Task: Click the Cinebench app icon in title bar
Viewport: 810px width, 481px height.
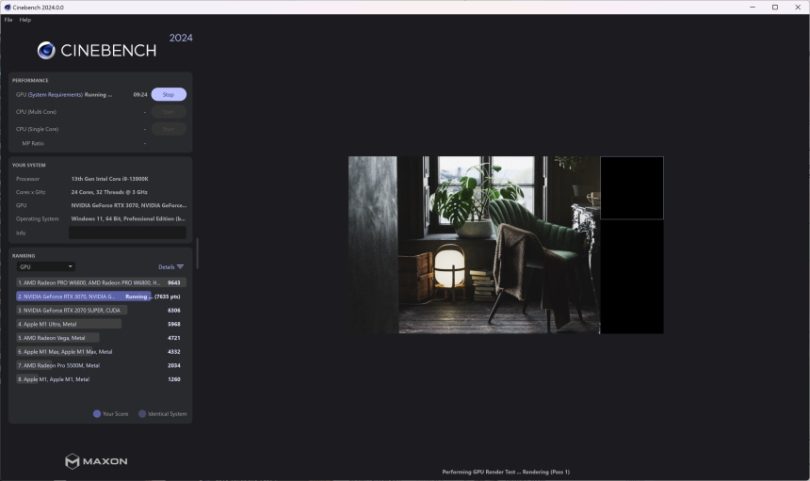Action: click(x=7, y=7)
